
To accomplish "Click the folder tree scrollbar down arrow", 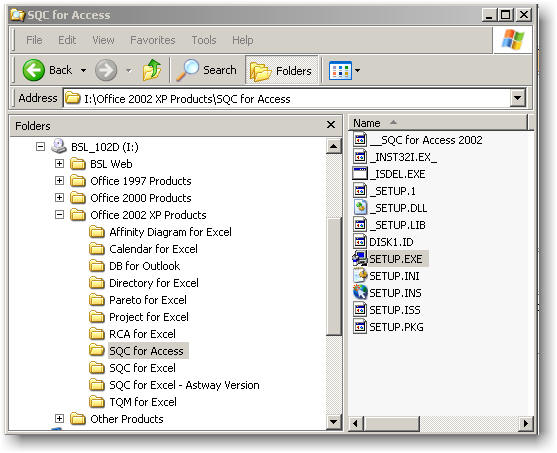I will (x=334, y=422).
